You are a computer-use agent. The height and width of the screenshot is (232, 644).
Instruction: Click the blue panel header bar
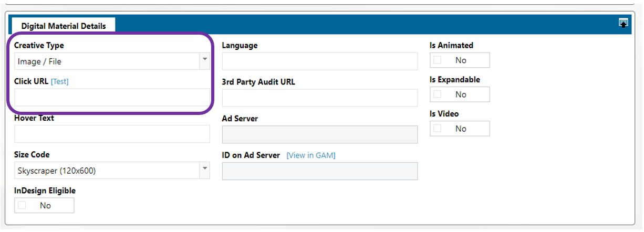368,24
